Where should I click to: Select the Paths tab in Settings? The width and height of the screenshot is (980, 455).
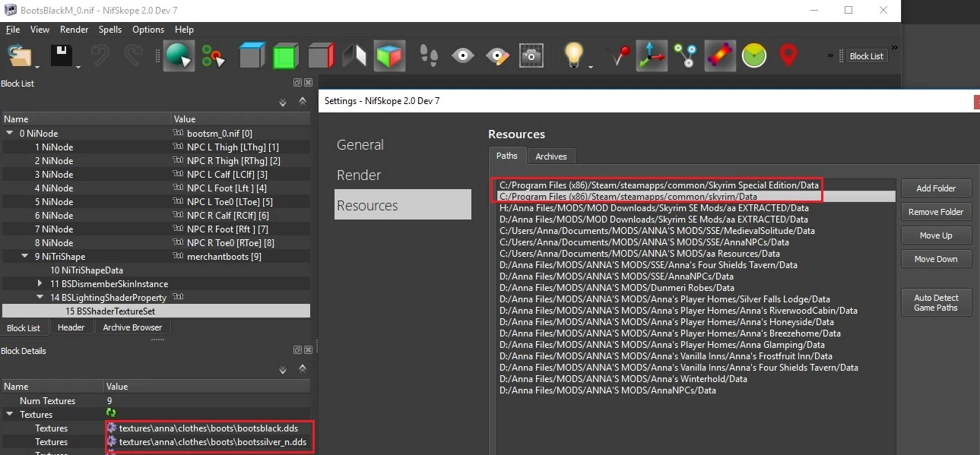coord(507,156)
